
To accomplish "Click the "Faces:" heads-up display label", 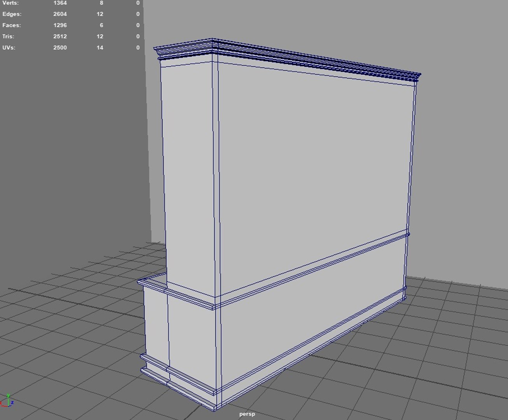I will 12,25.
